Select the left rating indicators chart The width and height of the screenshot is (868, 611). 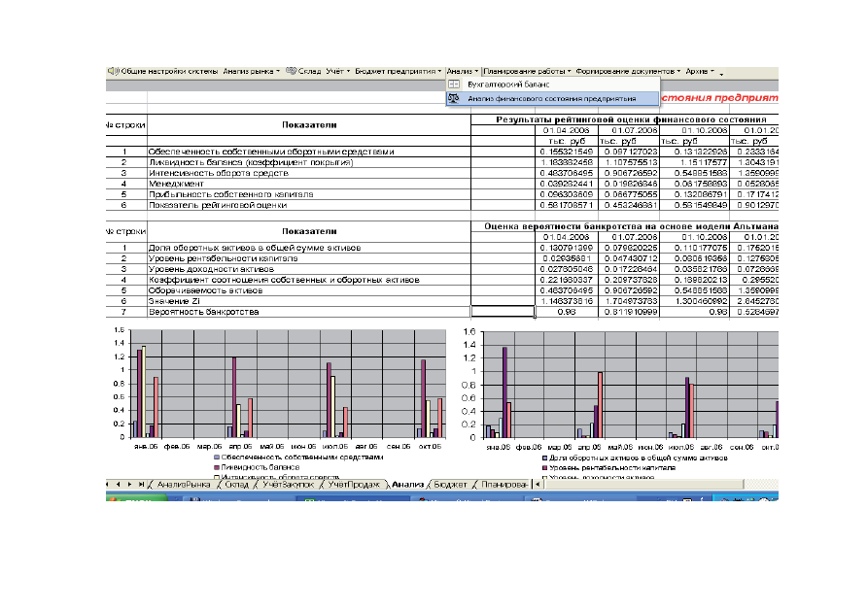(276, 403)
